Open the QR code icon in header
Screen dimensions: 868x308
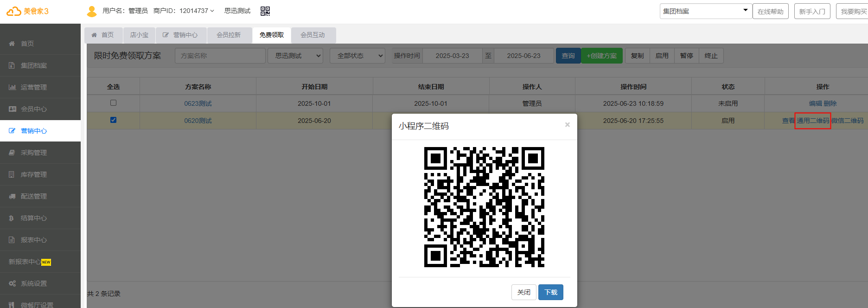(265, 11)
